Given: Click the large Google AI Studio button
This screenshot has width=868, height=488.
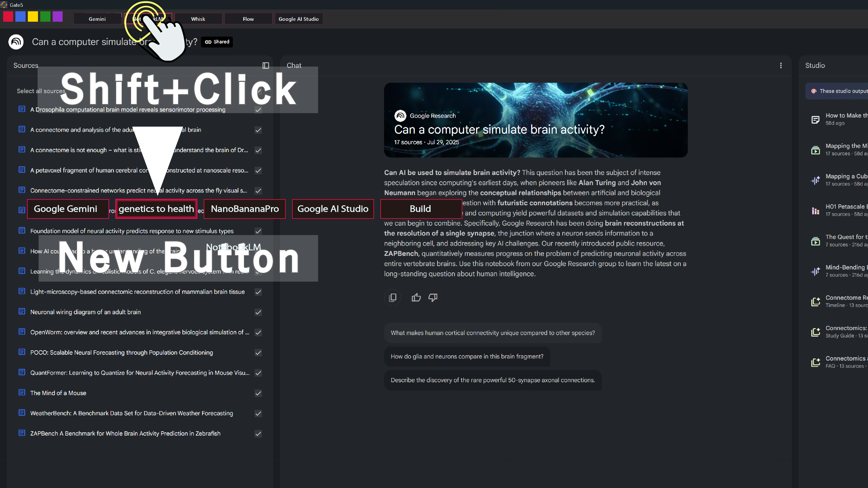Looking at the screenshot, I should [x=333, y=209].
